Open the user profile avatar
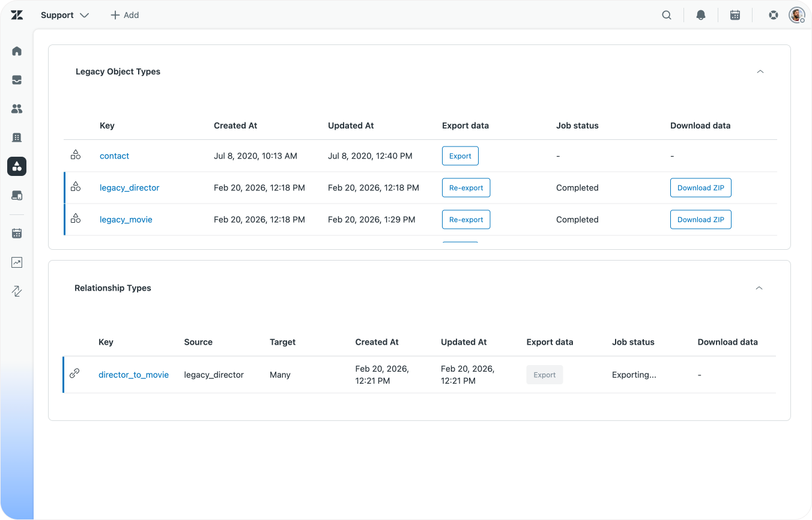Screen dimensions: 812x520 [x=796, y=15]
